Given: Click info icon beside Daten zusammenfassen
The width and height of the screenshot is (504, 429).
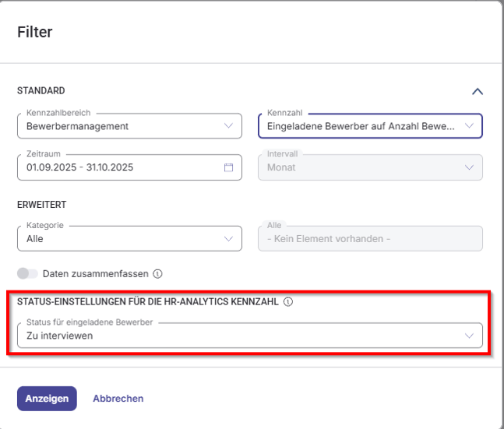Looking at the screenshot, I should pos(157,274).
